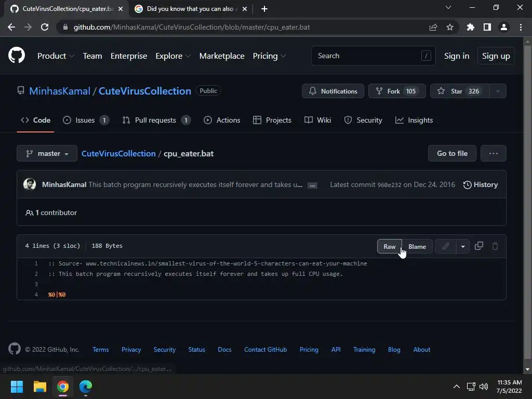Click commit hash 960e232
This screenshot has width=532, height=399.
click(x=389, y=185)
